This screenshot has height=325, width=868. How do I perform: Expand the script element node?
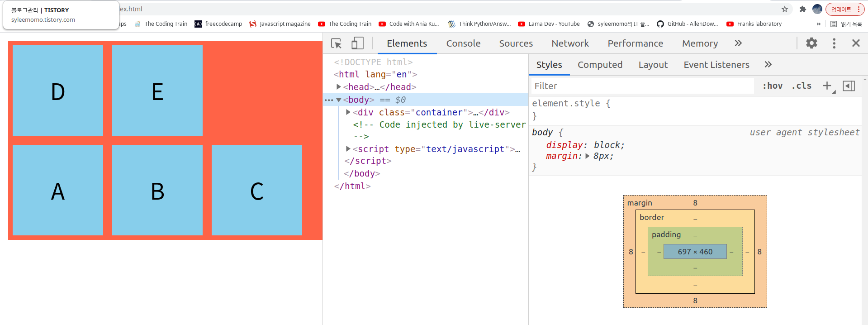click(x=348, y=148)
